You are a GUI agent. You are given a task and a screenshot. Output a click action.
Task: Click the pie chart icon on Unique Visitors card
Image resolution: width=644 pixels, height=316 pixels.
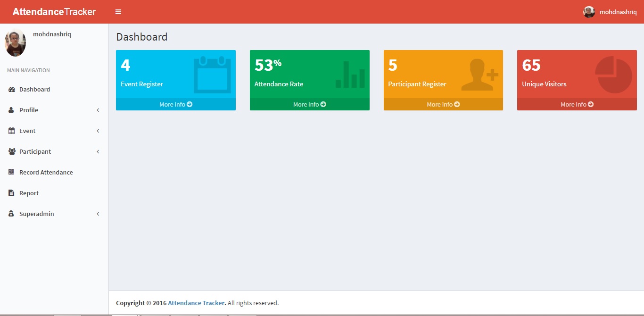click(x=613, y=75)
